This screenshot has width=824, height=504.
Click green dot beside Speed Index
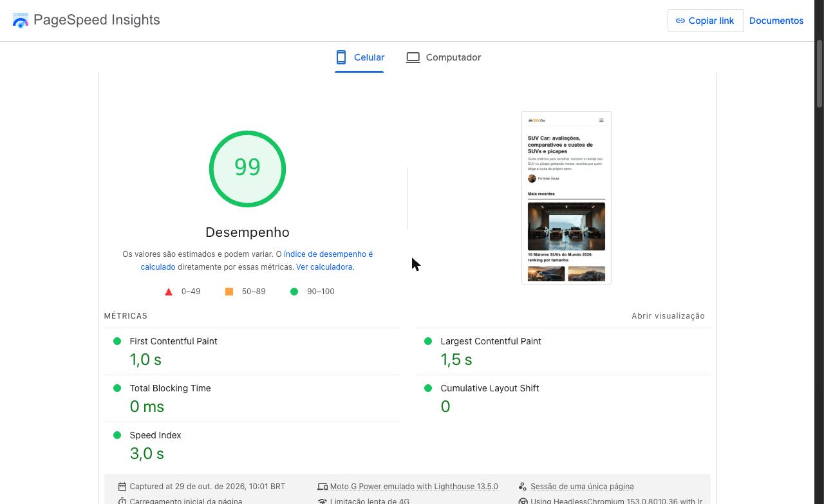pos(117,435)
